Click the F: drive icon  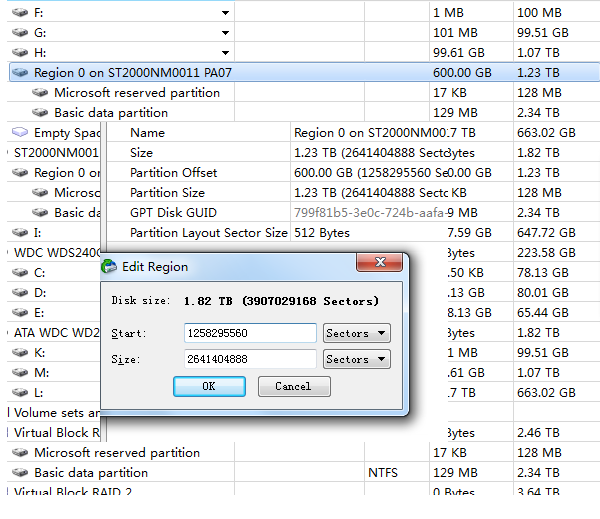[x=20, y=13]
